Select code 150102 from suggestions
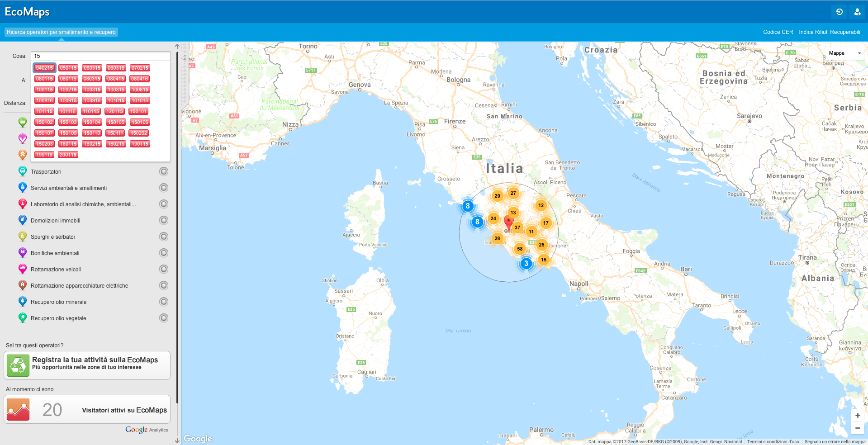The image size is (868, 445). [44, 122]
